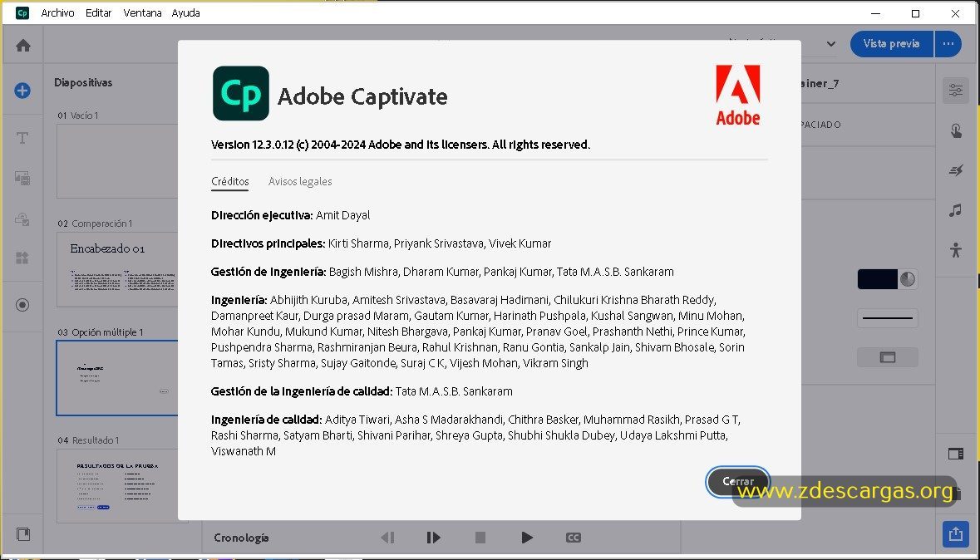Click the Adobe logo in About dialog
This screenshot has width=980, height=560.
(737, 95)
